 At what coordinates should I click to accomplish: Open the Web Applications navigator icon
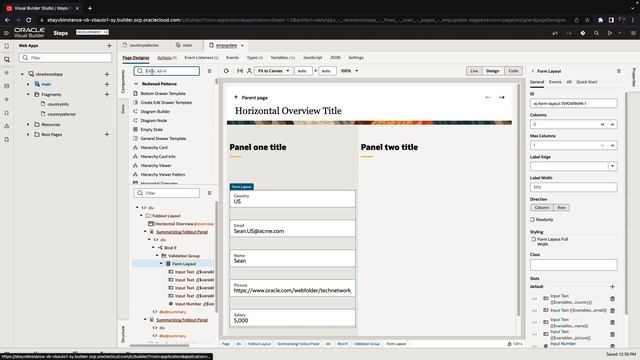pos(7,59)
